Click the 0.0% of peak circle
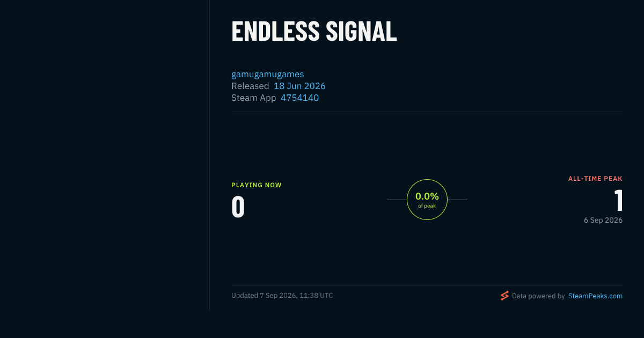The image size is (644, 338). coord(427,200)
